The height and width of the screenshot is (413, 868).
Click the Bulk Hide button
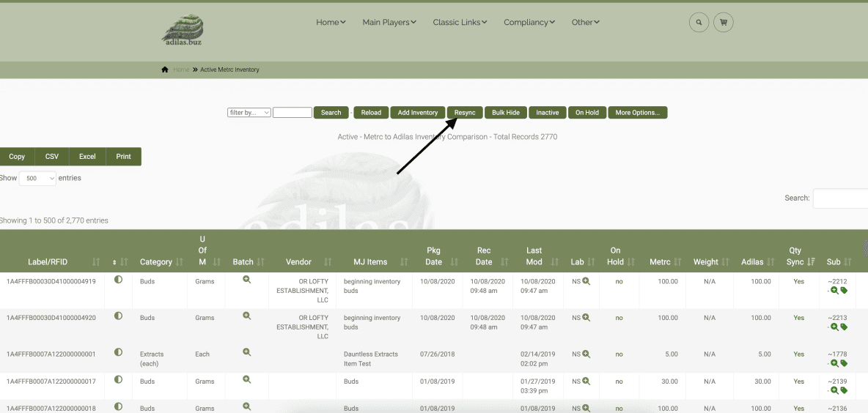click(505, 112)
